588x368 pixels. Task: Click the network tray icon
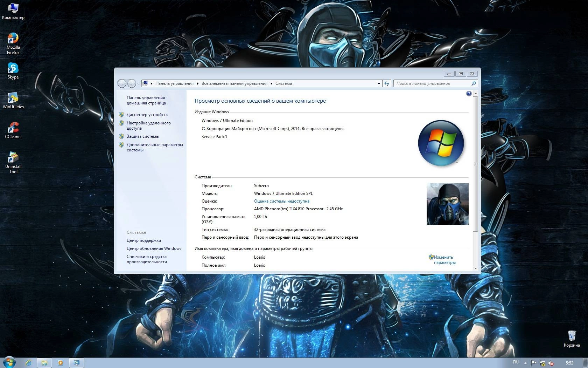542,363
